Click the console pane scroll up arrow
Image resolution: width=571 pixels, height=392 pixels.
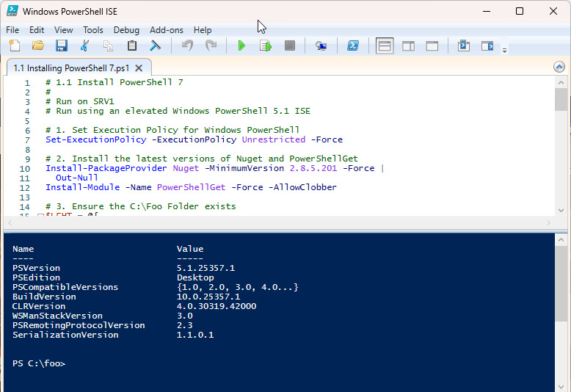pos(561,240)
